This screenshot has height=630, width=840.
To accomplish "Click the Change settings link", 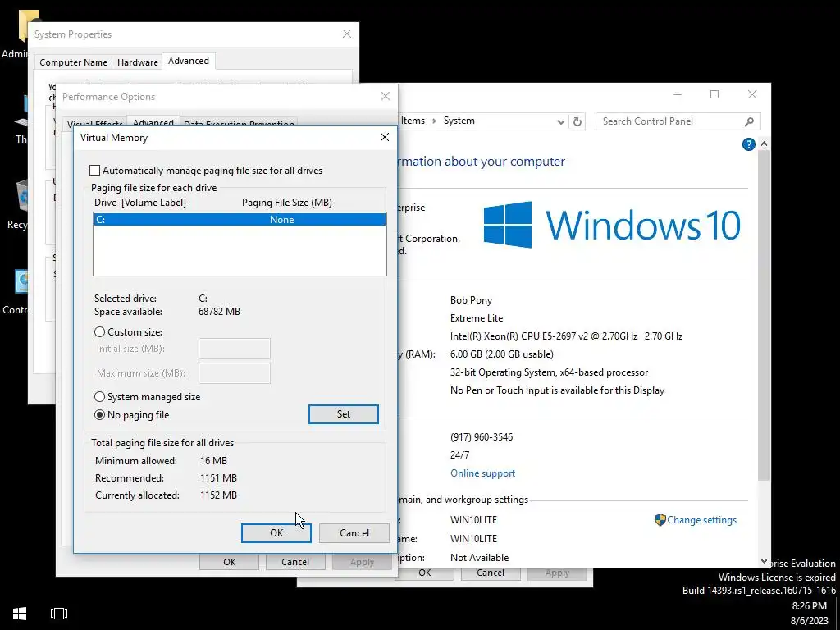I will click(702, 519).
